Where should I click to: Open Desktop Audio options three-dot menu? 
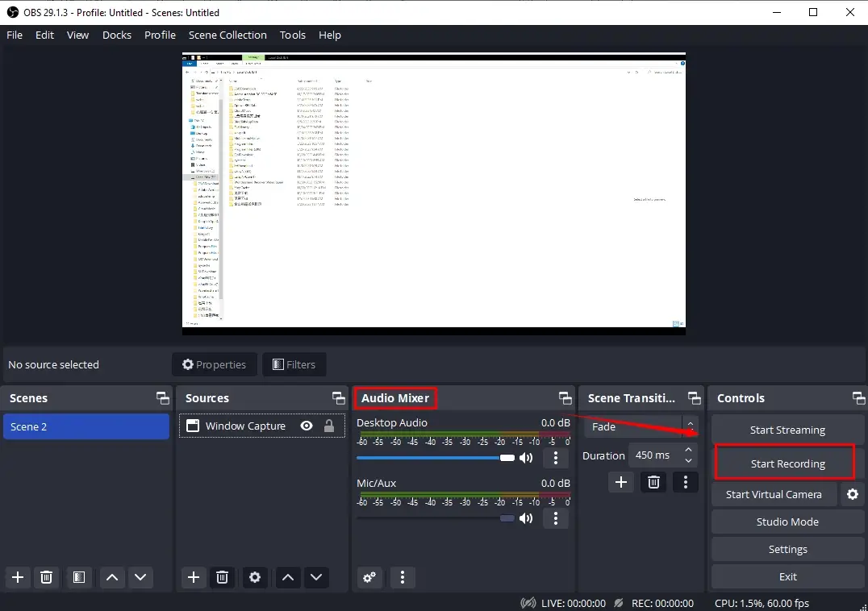[x=556, y=458]
